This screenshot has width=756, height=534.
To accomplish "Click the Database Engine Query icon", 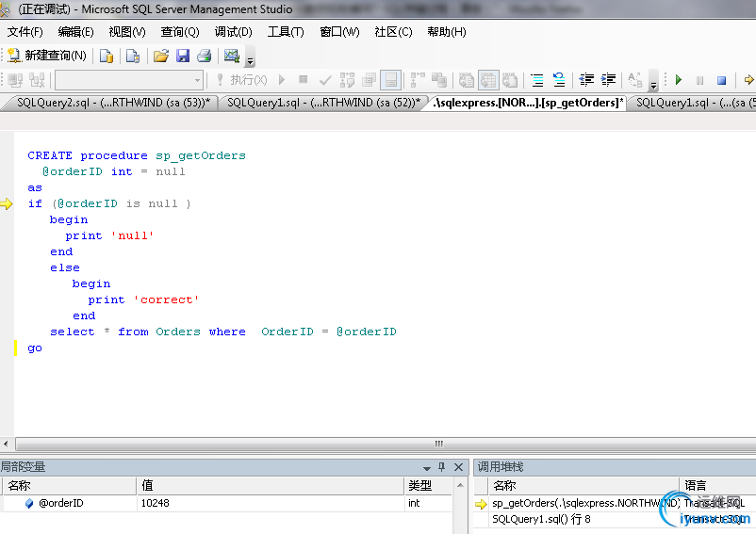I will (x=107, y=56).
